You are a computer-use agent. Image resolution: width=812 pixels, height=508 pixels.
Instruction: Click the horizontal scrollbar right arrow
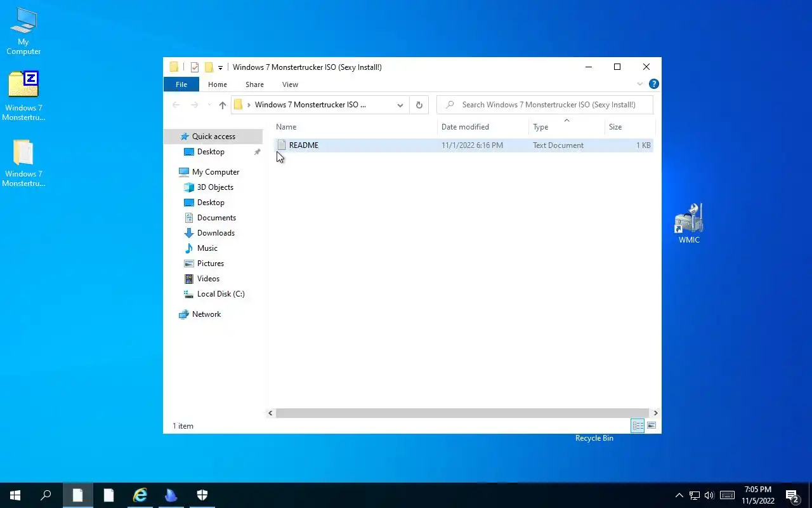655,413
